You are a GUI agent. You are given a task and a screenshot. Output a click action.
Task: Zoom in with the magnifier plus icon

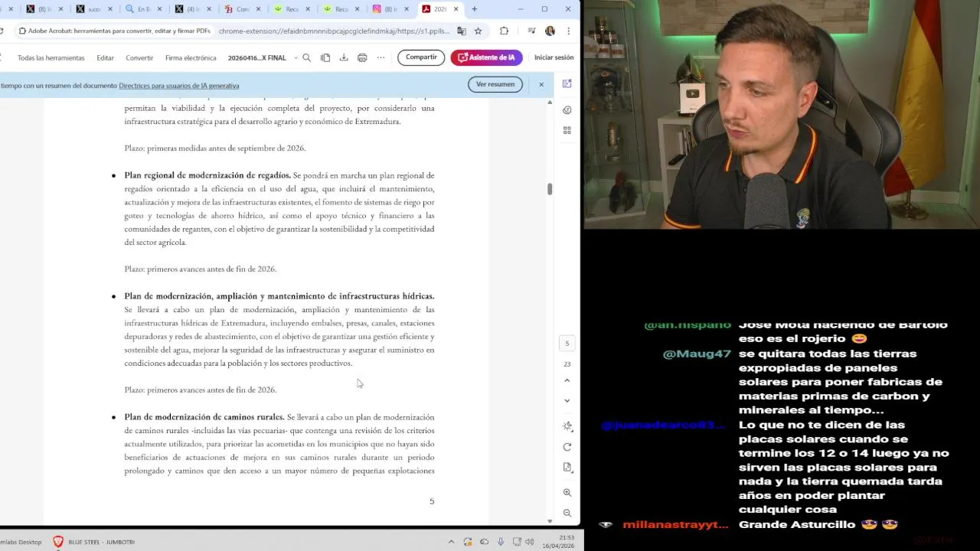tap(567, 493)
